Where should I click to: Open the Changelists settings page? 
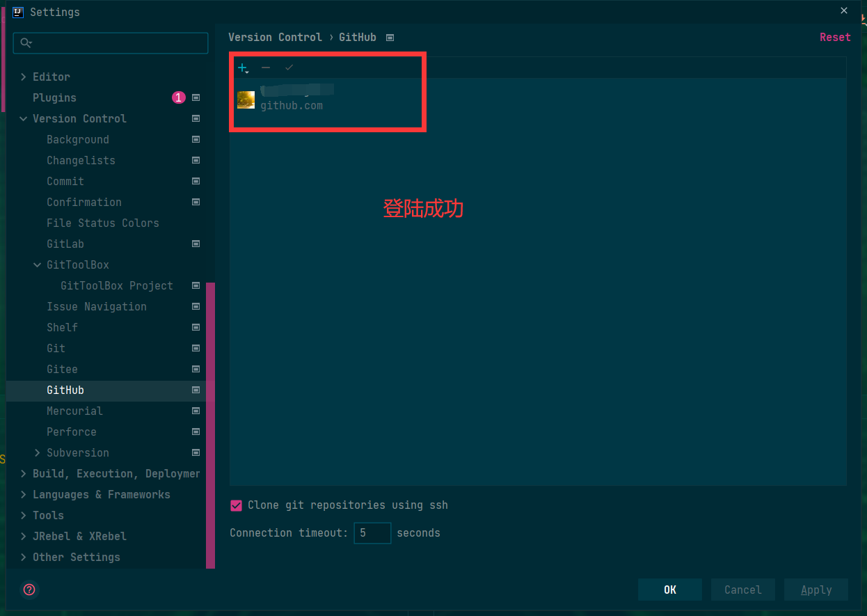click(x=81, y=160)
